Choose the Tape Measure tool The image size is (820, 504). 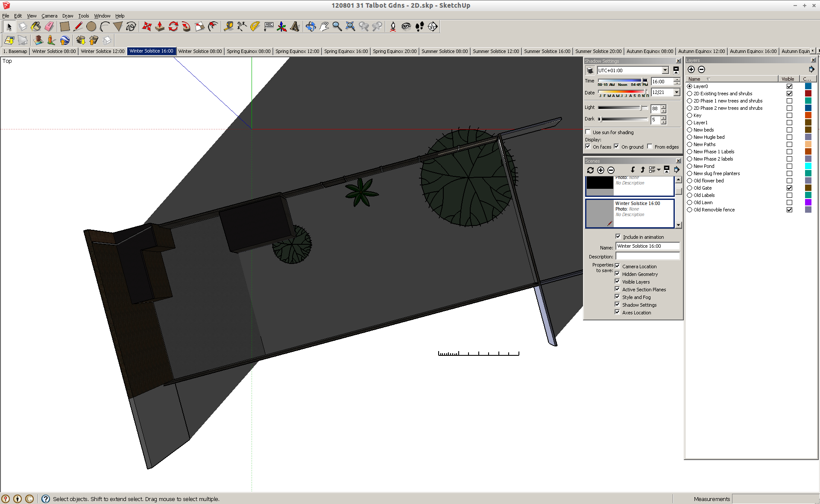[228, 26]
